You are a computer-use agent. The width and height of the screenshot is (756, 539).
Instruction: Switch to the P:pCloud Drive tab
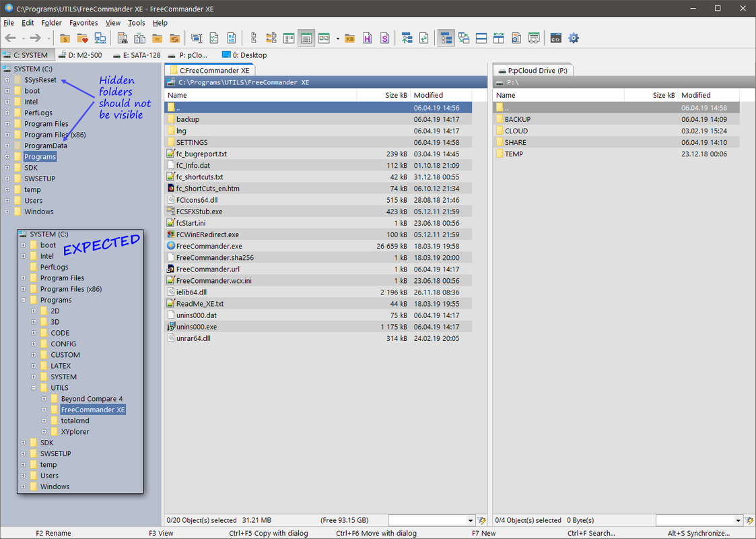point(532,71)
